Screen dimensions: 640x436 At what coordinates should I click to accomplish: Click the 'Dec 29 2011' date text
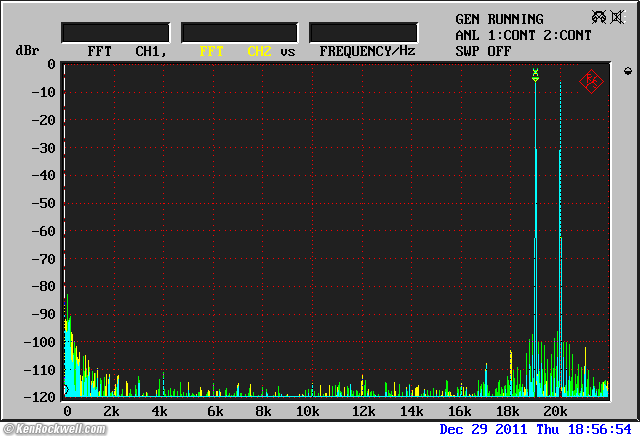click(483, 429)
